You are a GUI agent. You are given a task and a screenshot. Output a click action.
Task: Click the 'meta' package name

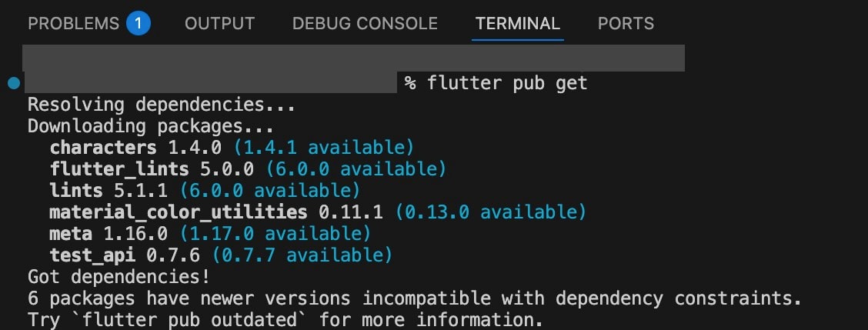71,233
